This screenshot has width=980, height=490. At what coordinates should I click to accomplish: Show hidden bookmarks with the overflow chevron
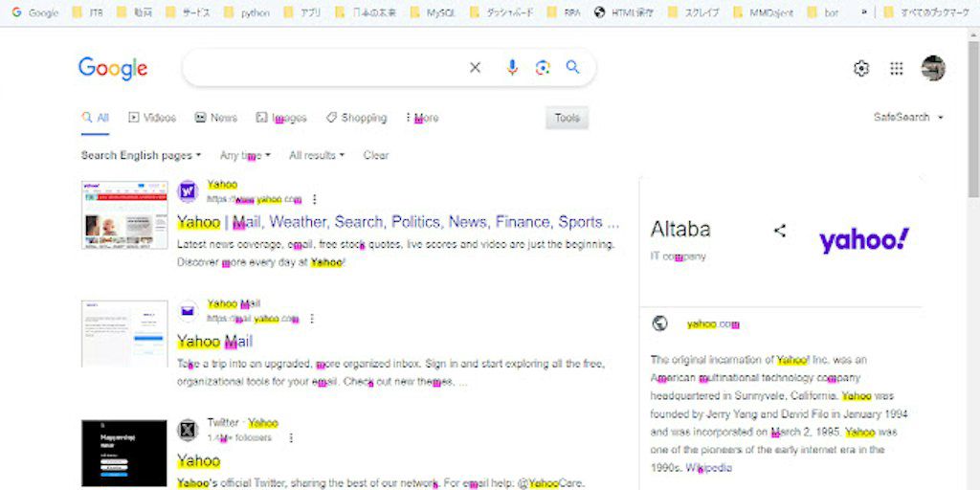tap(864, 12)
